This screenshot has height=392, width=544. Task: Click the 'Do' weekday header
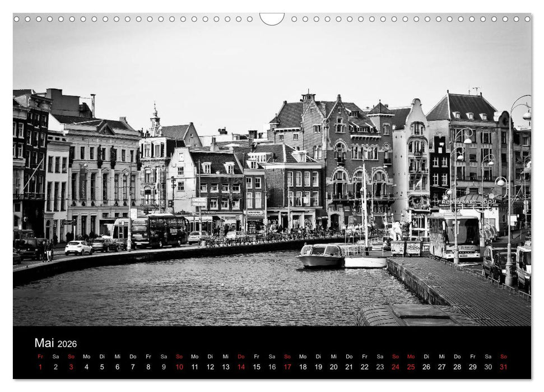(132, 356)
